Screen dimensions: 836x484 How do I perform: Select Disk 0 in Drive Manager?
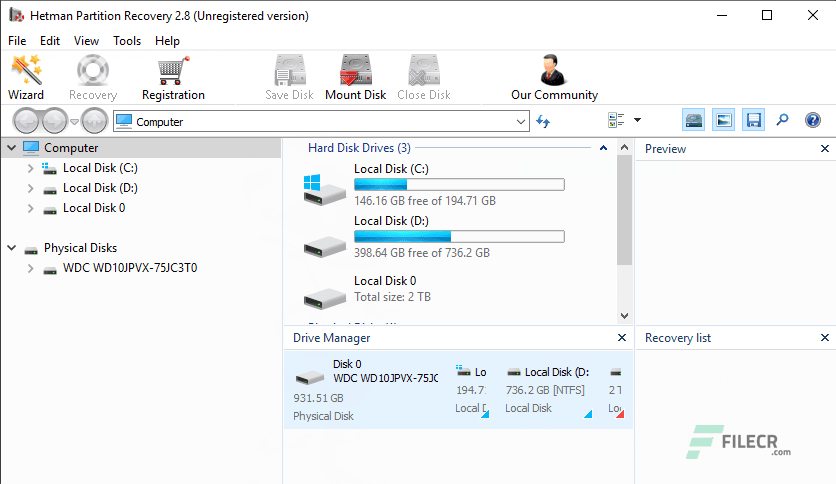(366, 390)
